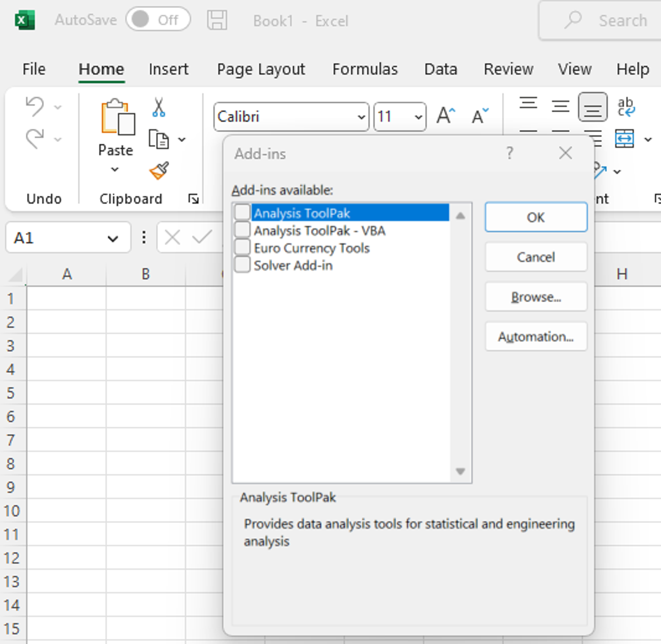The height and width of the screenshot is (644, 661).
Task: Click the Add-ins dialog help question mark
Action: point(510,153)
